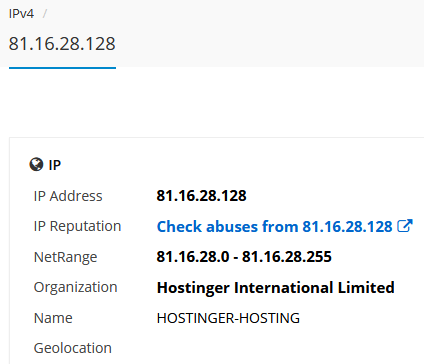Image resolution: width=424 pixels, height=364 pixels.
Task: Click the Organization field label
Action: point(76,287)
